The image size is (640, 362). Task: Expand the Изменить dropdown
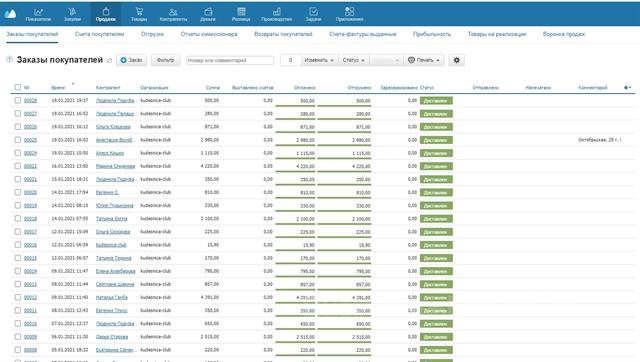[319, 60]
